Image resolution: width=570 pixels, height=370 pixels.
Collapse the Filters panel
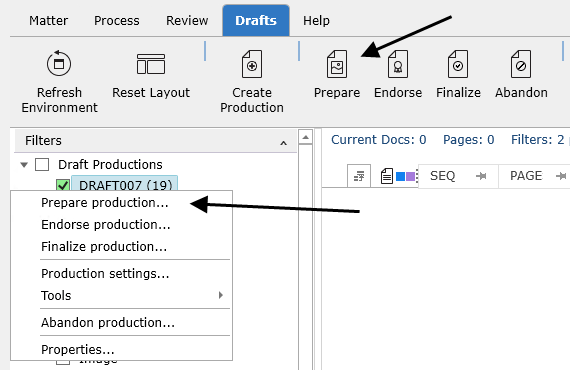pyautogui.click(x=284, y=143)
